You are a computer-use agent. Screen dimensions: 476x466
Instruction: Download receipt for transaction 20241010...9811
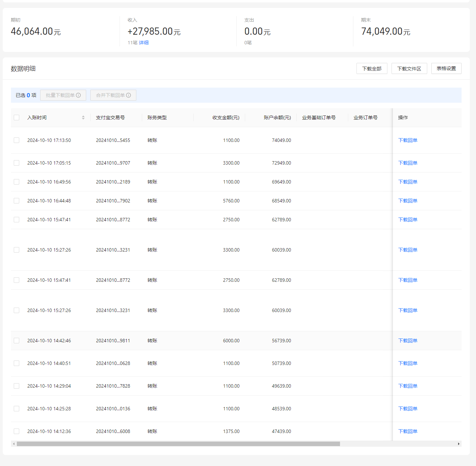tap(408, 341)
